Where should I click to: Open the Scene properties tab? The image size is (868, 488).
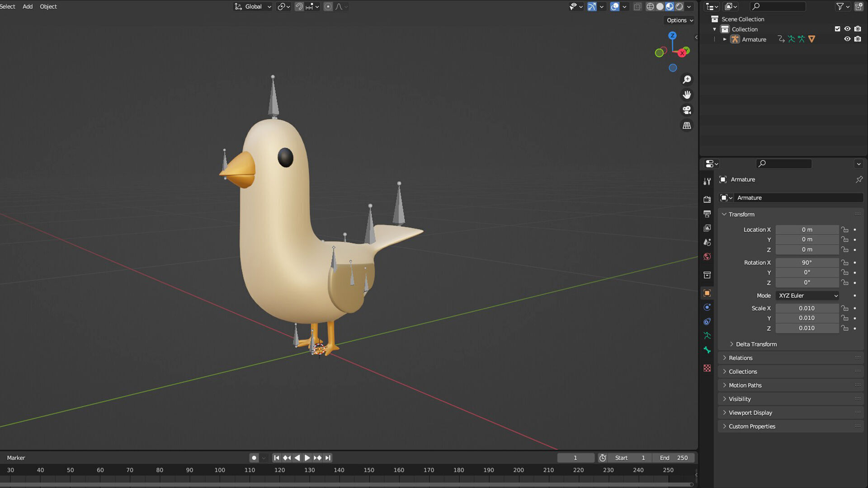click(x=707, y=243)
